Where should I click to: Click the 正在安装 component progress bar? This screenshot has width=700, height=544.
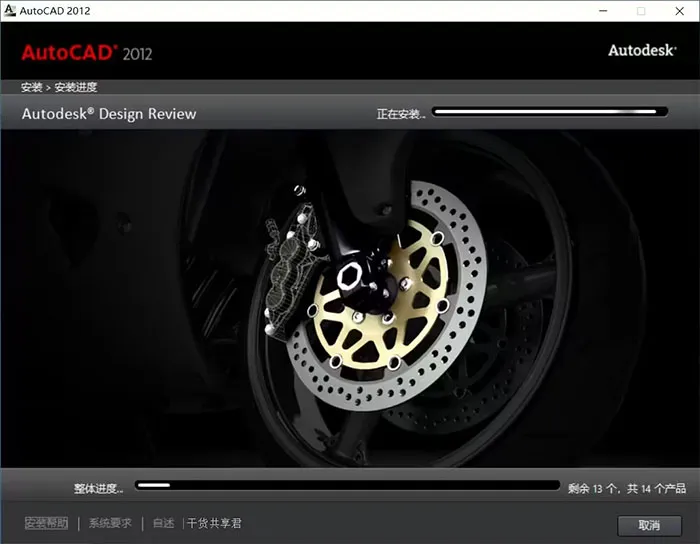pos(550,112)
